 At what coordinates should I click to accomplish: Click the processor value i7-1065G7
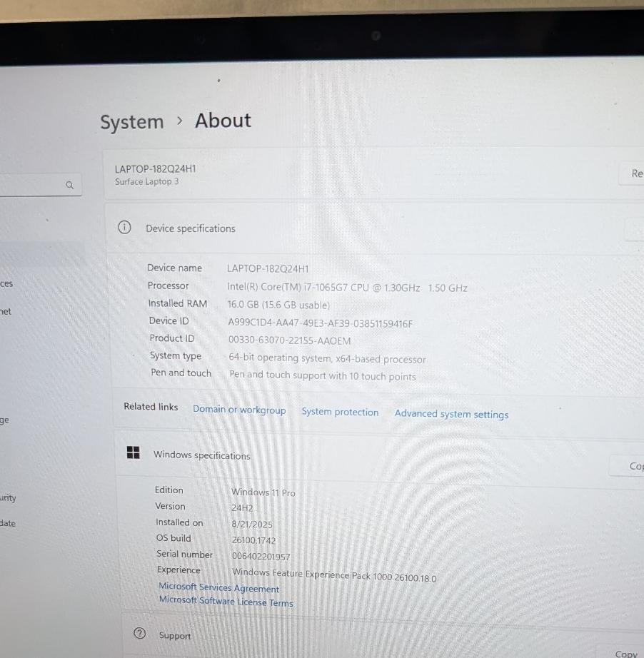[347, 288]
